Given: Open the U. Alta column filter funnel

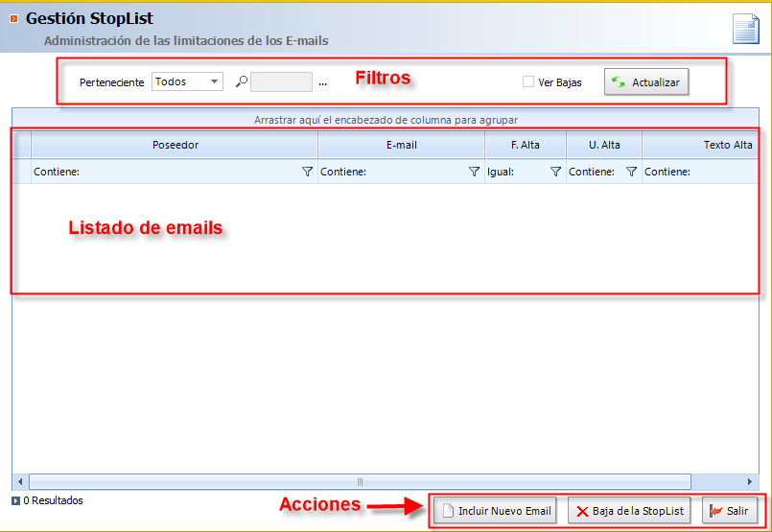Looking at the screenshot, I should point(632,172).
